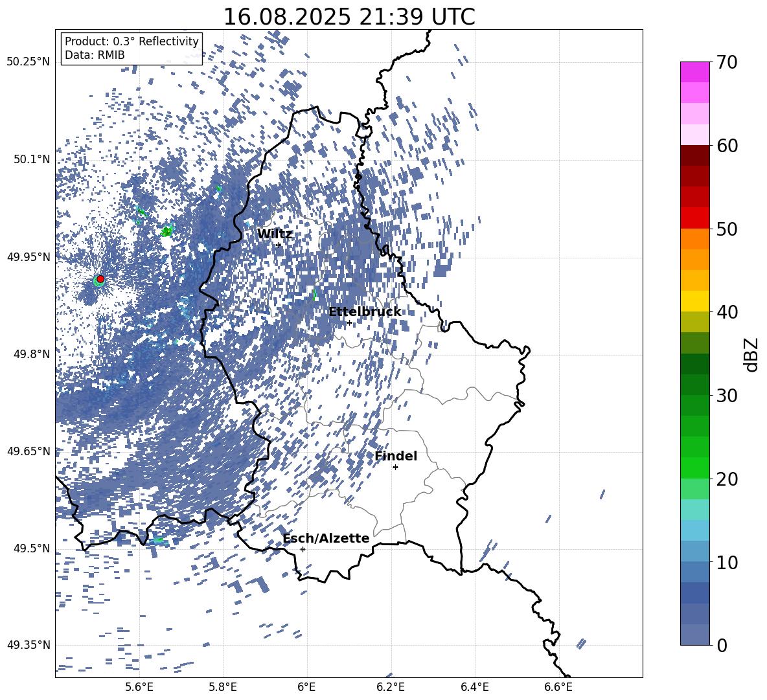Click the 70 label on colorbar

pyautogui.click(x=727, y=63)
